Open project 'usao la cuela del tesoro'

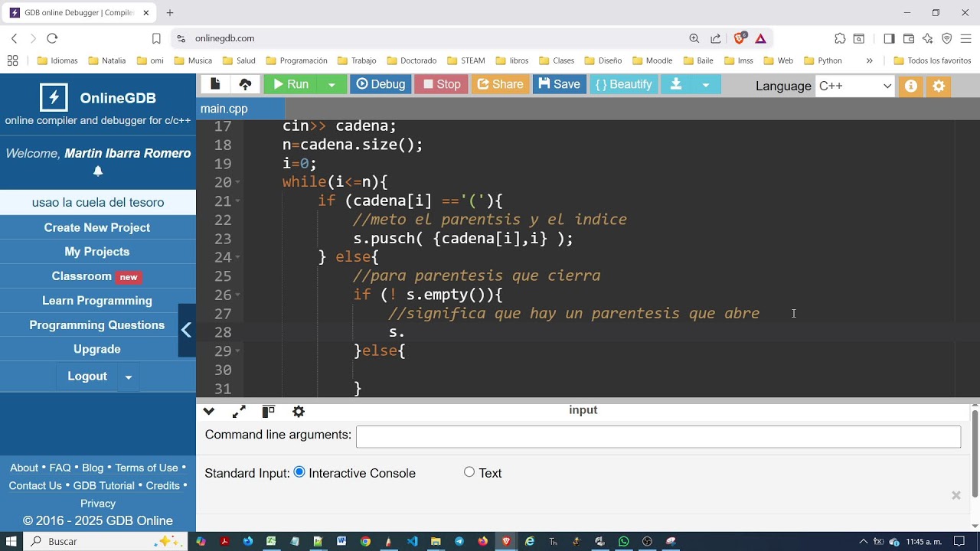(x=98, y=202)
